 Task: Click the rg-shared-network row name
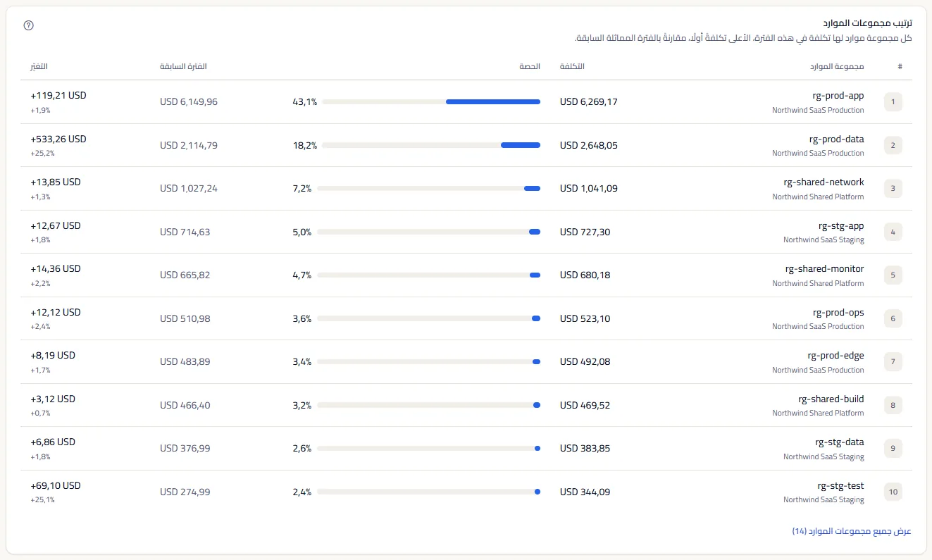pyautogui.click(x=824, y=182)
